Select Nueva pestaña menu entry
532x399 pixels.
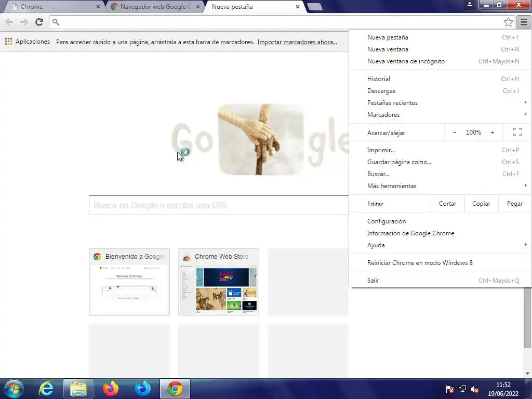[440, 37]
